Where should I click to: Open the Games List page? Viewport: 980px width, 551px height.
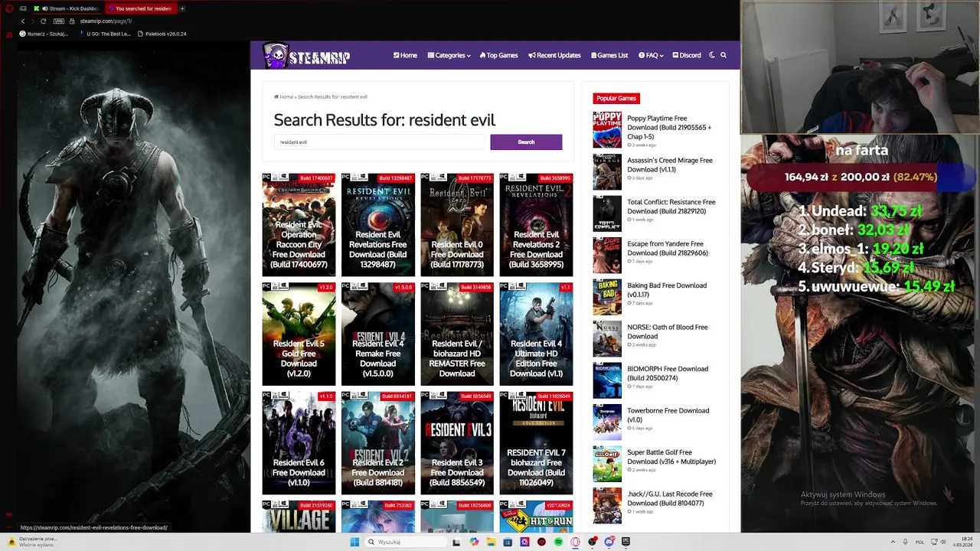coord(609,55)
